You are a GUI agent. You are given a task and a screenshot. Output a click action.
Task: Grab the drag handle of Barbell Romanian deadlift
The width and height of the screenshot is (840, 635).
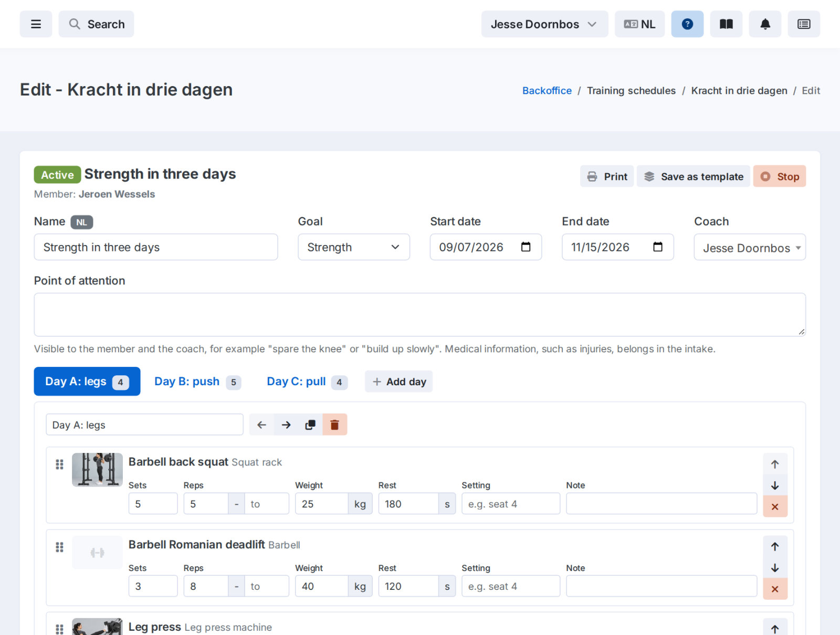(x=59, y=547)
